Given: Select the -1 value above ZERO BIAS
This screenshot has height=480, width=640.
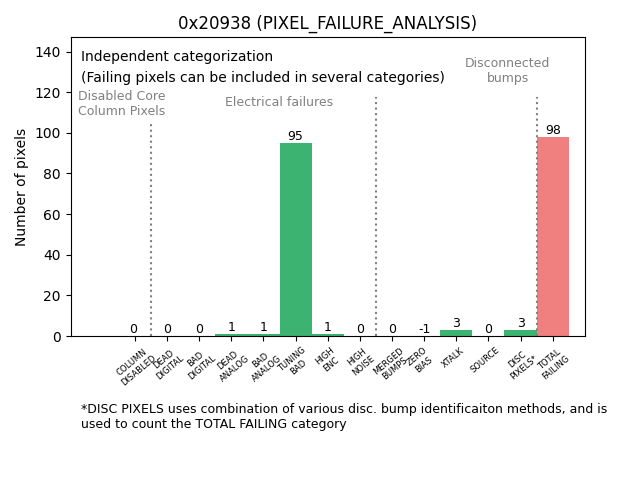Looking at the screenshot, I should tap(424, 329).
